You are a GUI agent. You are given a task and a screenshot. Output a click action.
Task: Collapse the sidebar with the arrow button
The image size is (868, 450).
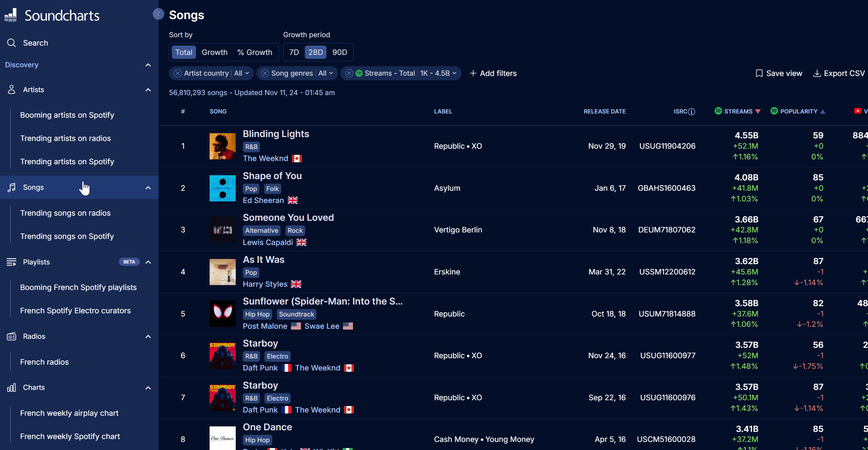click(158, 14)
